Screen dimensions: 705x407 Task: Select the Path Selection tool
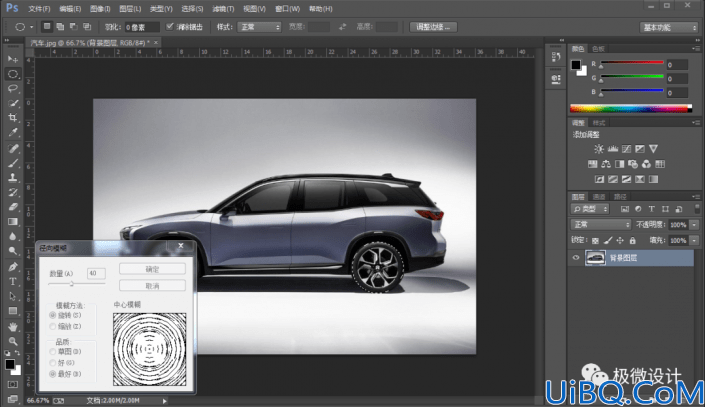pos(13,296)
